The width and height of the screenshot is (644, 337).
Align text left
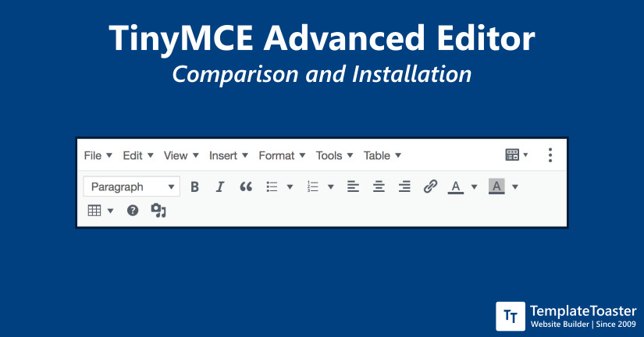[x=353, y=187]
